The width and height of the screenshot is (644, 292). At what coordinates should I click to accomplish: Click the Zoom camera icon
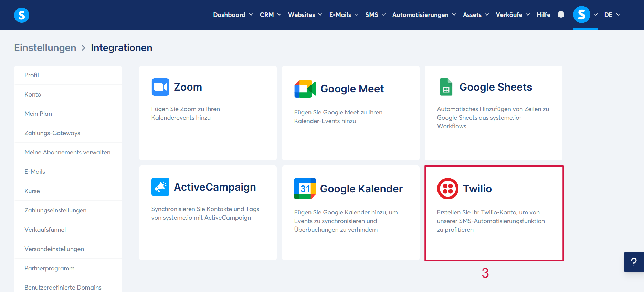[x=160, y=87]
